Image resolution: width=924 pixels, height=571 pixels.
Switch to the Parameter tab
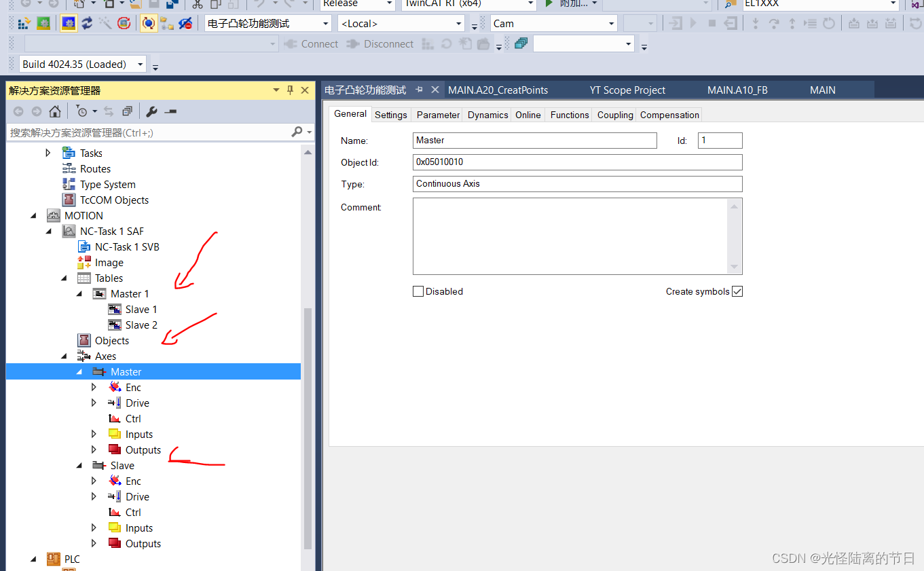(x=438, y=115)
